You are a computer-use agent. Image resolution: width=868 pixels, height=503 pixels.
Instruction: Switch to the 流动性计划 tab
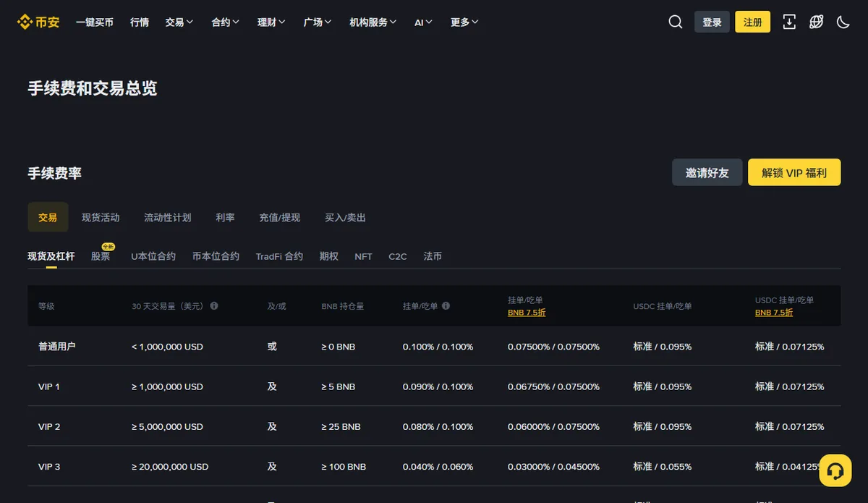pos(168,217)
